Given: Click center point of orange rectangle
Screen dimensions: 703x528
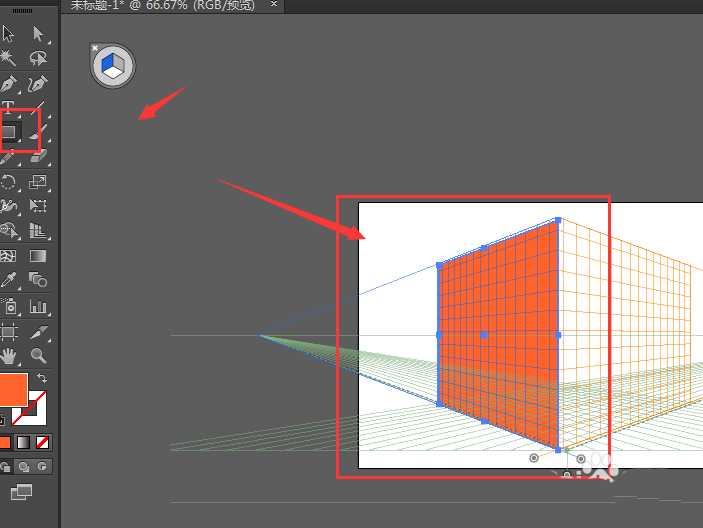Looking at the screenshot, I should pyautogui.click(x=483, y=335).
